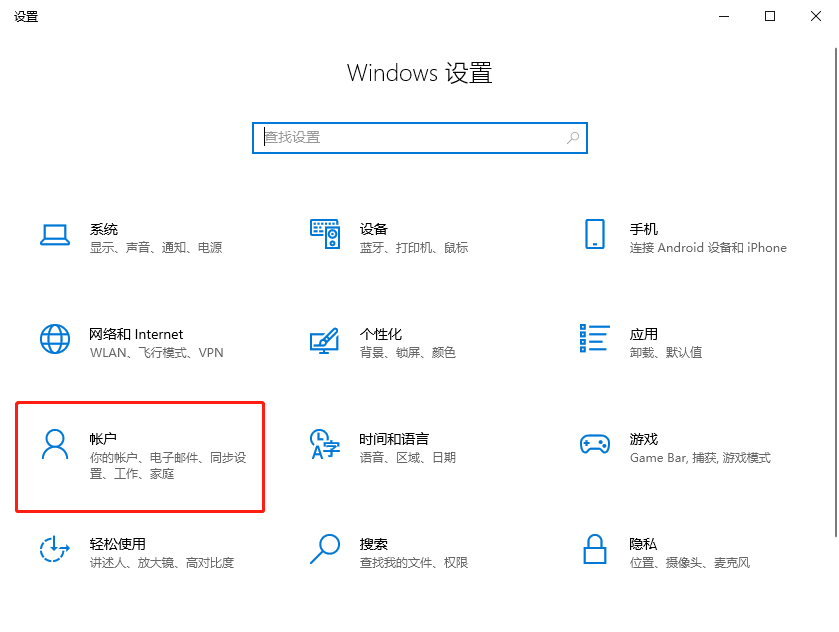This screenshot has height=632, width=839.
Task: Open 网络和 Internet settings icon
Action: click(x=54, y=341)
